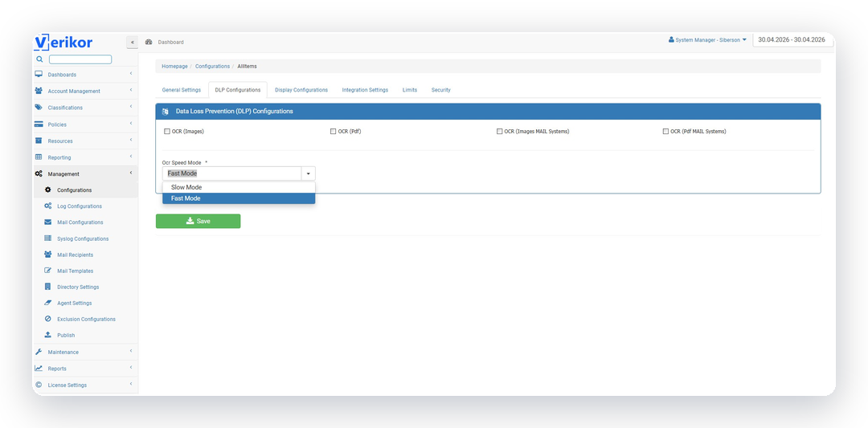Click the Mail Configurations envelope icon
The height and width of the screenshot is (428, 868).
47,222
